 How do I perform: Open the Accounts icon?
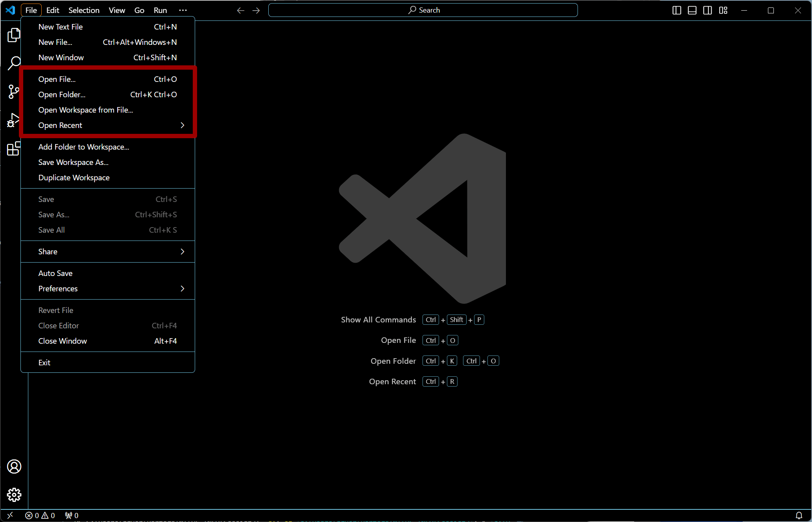click(14, 466)
